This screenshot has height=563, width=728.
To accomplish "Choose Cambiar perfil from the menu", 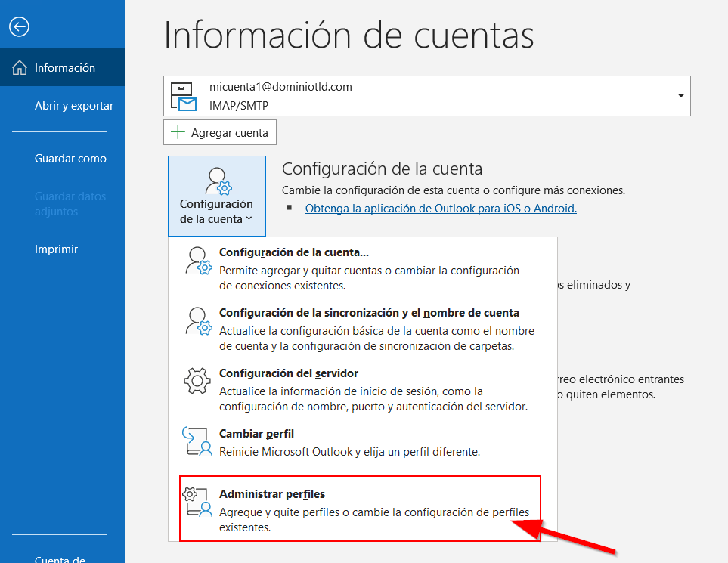I will (x=256, y=434).
